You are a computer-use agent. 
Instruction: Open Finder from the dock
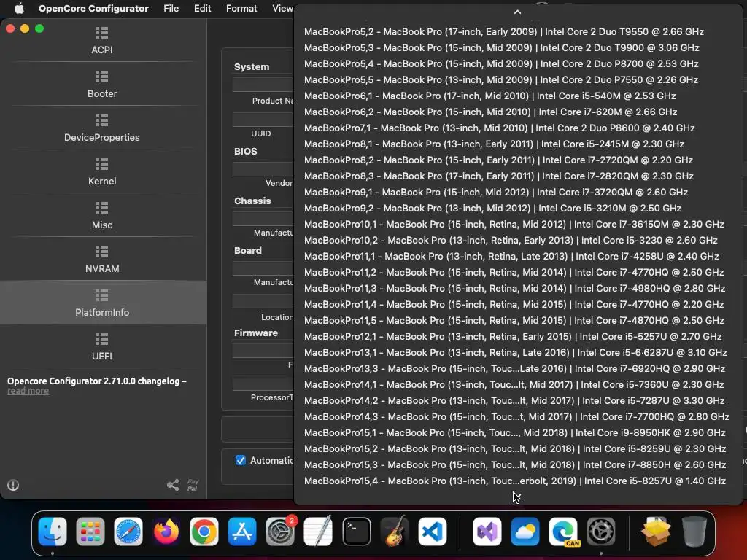coord(53,532)
